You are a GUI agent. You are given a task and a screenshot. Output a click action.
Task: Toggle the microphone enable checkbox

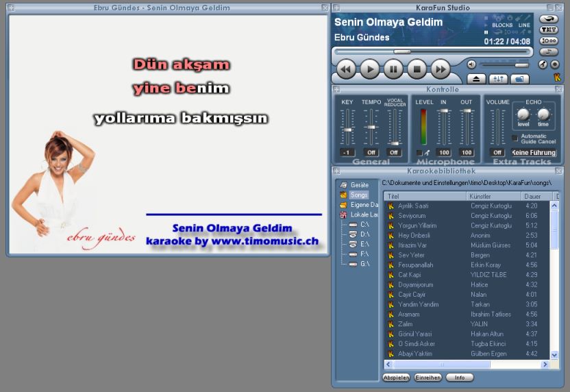tap(419, 153)
